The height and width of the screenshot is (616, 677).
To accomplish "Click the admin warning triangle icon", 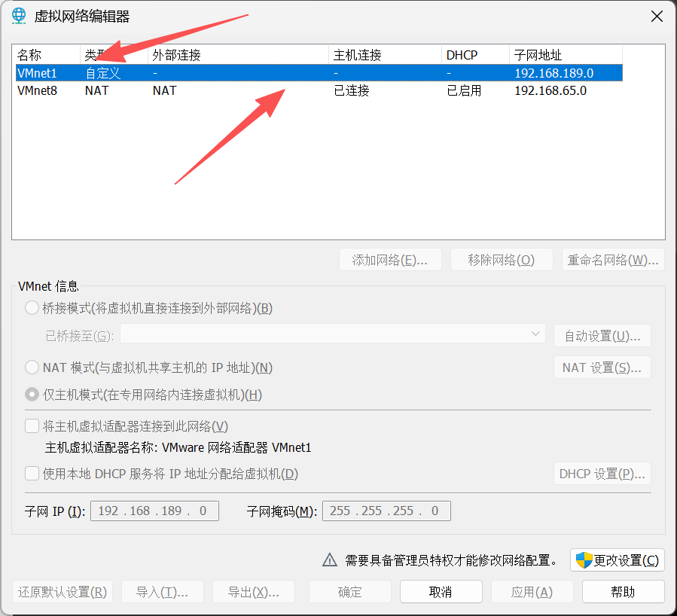I will [x=330, y=560].
